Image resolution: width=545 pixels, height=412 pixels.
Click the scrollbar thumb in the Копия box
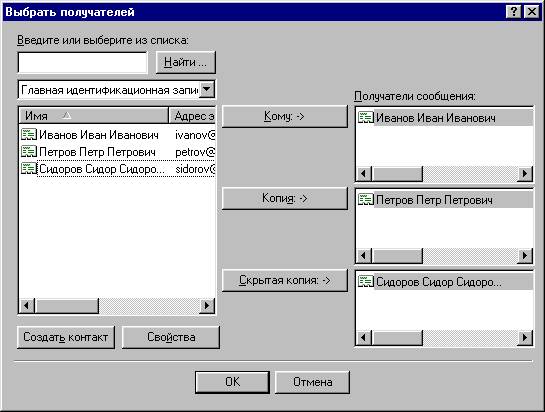[397, 256]
